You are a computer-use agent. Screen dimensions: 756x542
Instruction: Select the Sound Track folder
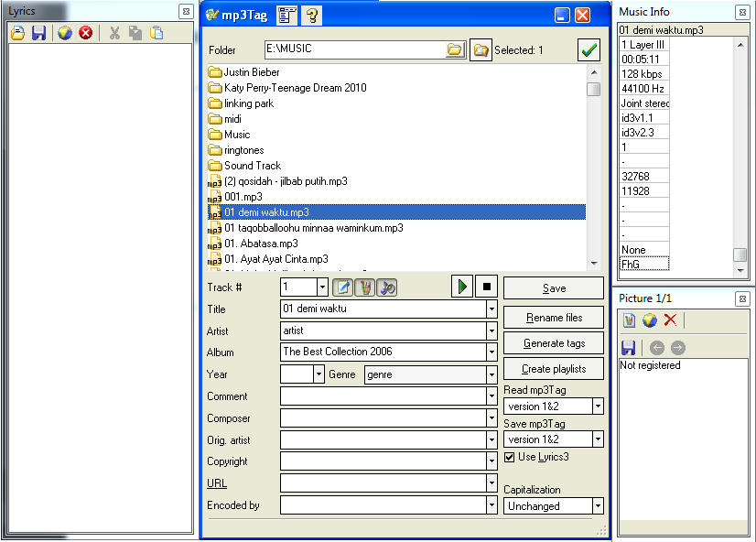[244, 166]
